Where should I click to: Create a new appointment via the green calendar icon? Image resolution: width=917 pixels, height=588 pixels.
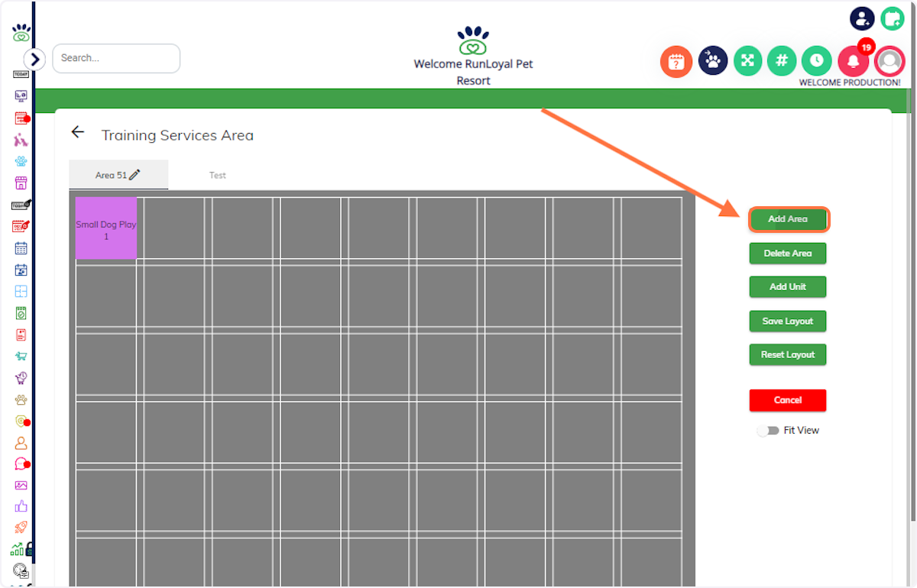[893, 18]
